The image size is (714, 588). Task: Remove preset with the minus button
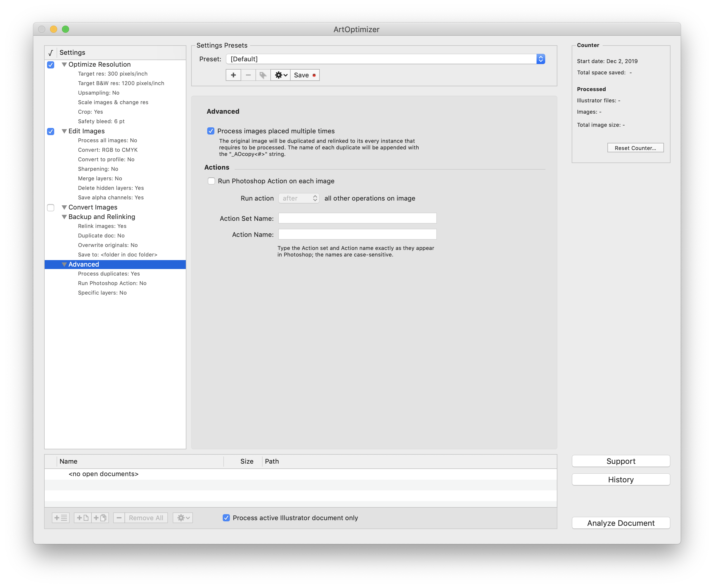[248, 75]
